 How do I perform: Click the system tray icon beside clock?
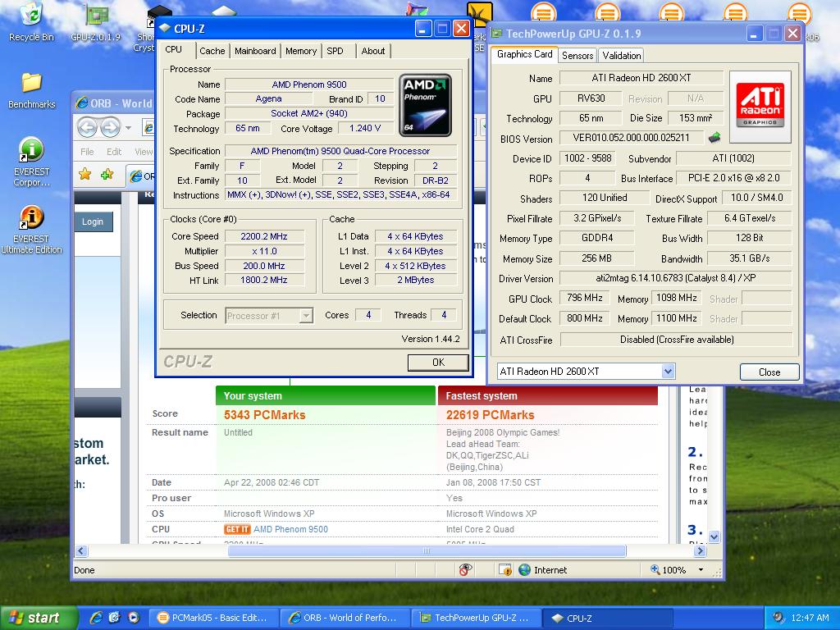pos(778,617)
